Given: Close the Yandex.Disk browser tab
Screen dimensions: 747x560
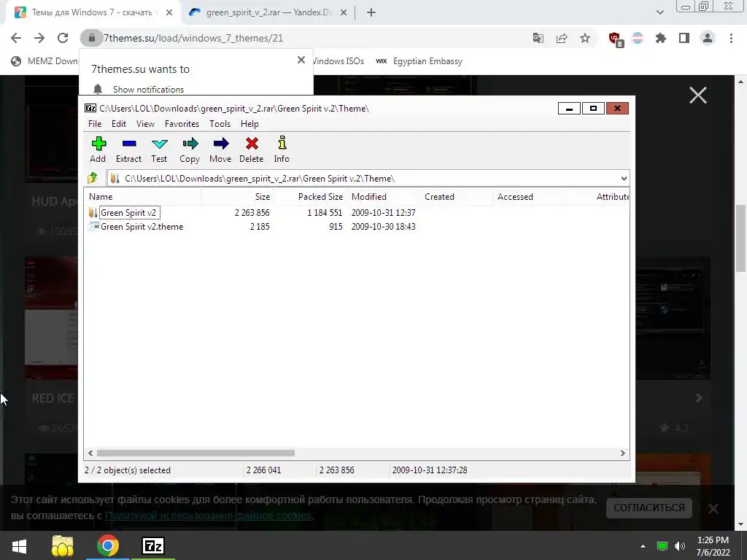Looking at the screenshot, I should tap(344, 13).
